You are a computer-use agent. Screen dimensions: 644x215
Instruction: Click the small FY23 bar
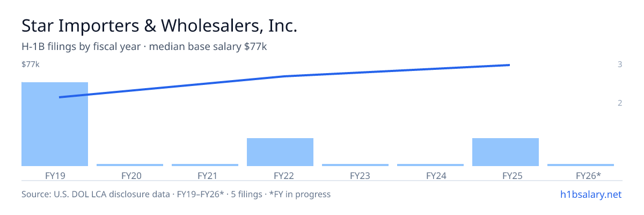[x=355, y=165]
